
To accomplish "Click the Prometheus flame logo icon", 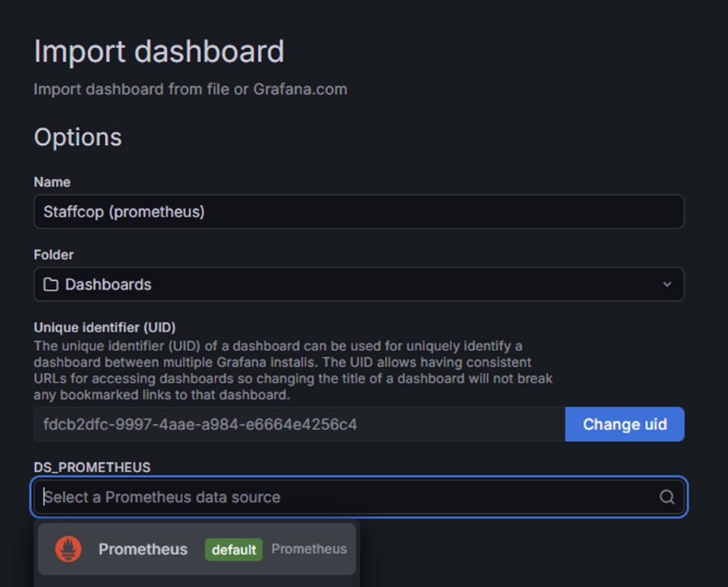I will [x=68, y=549].
